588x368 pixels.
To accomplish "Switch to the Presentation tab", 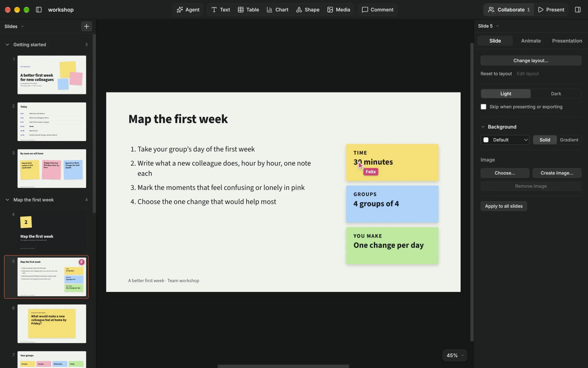I will 567,41.
